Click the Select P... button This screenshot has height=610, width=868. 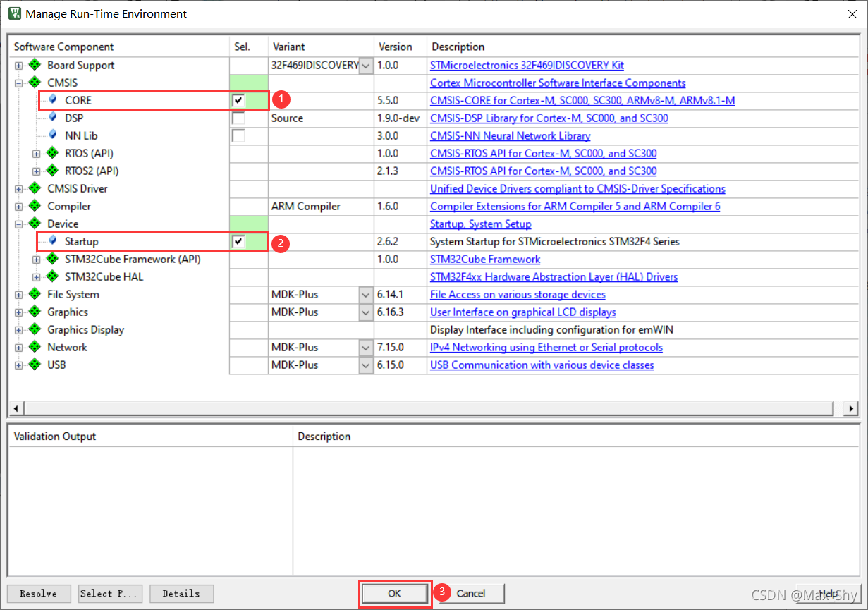coord(111,594)
